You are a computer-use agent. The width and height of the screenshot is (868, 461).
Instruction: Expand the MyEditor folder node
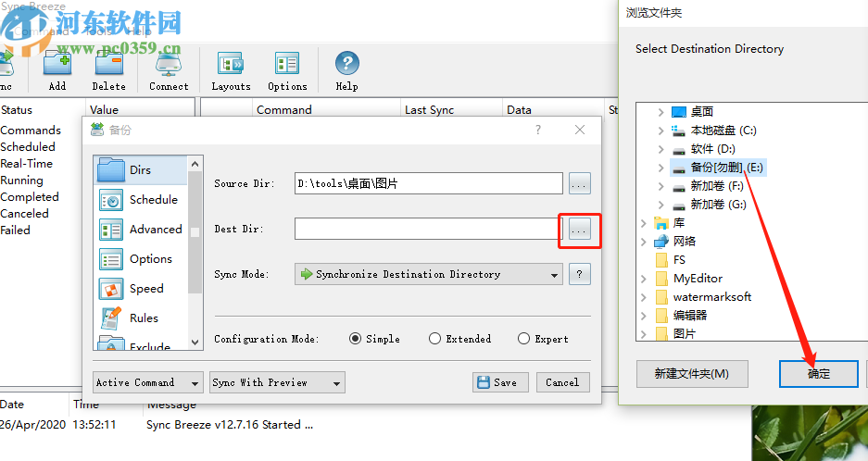pos(643,279)
